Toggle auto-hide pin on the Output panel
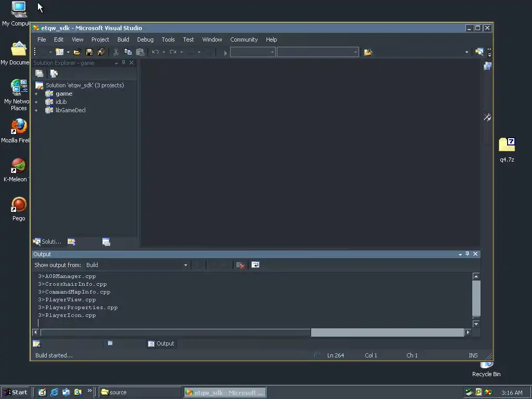 point(468,254)
